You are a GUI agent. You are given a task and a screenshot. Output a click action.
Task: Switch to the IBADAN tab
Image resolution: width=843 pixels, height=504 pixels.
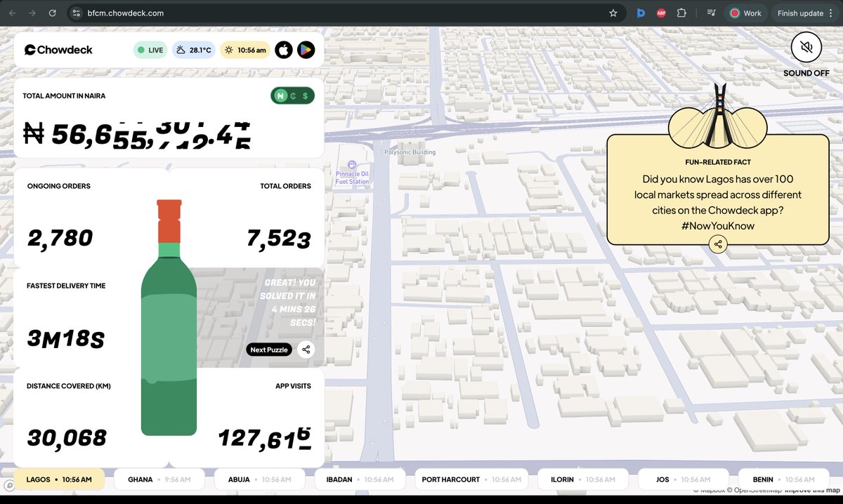point(360,479)
